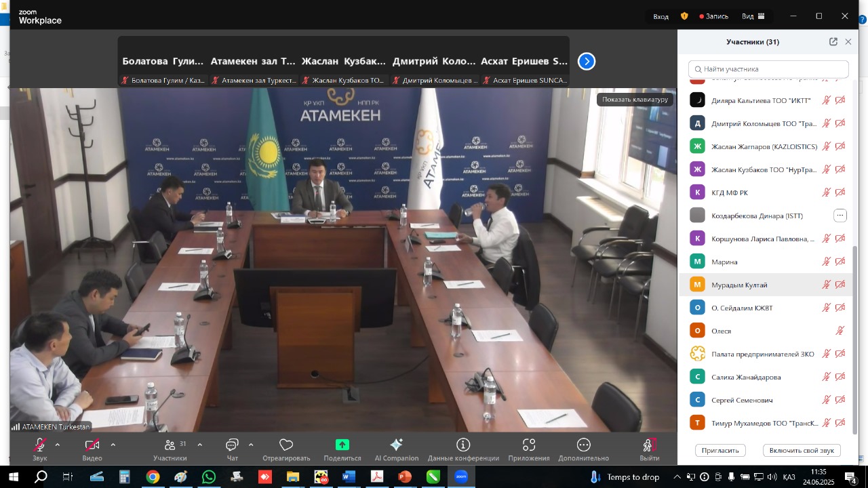Toggle microphone icon for Олеся
The image size is (868, 488).
tap(840, 331)
